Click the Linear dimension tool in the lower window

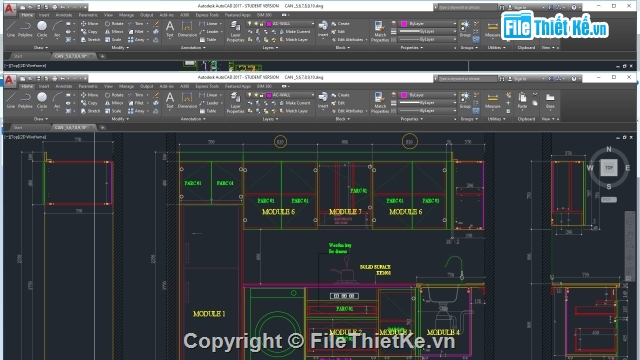click(x=209, y=95)
